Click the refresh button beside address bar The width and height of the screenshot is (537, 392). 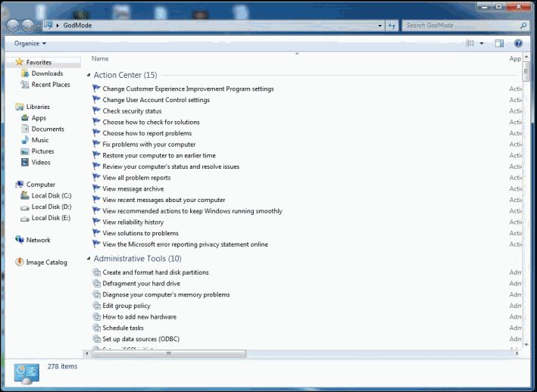pos(392,26)
